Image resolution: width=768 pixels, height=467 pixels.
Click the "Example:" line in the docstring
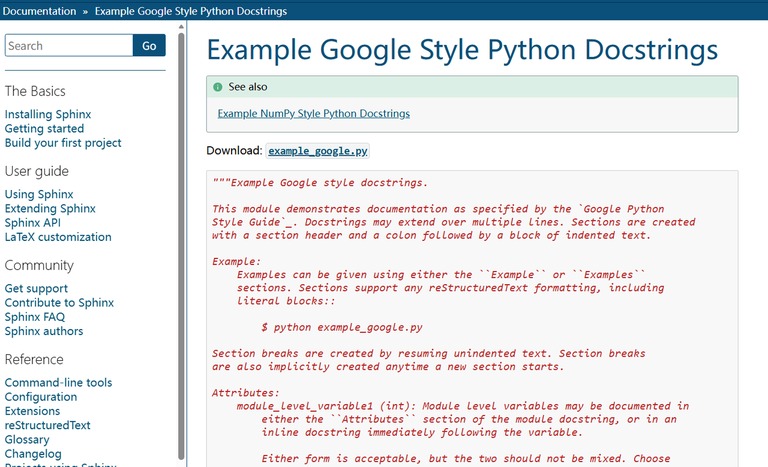point(236,262)
